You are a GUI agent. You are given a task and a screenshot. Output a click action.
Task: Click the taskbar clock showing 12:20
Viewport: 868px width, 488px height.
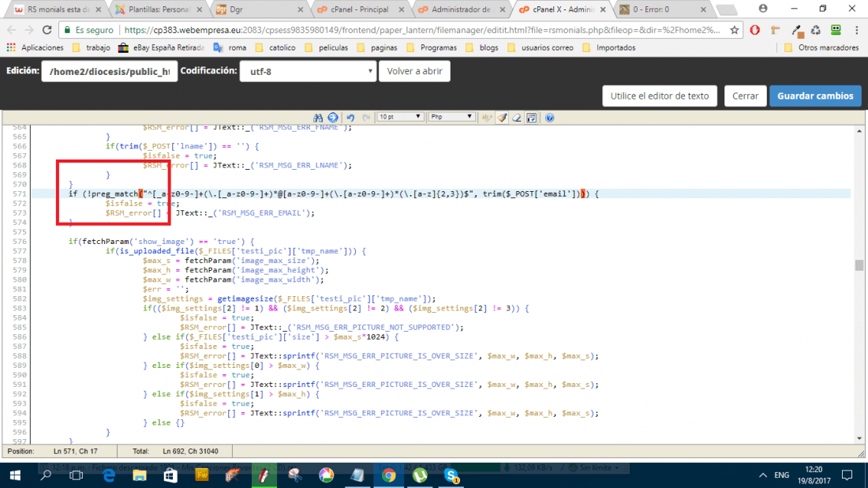pyautogui.click(x=814, y=475)
